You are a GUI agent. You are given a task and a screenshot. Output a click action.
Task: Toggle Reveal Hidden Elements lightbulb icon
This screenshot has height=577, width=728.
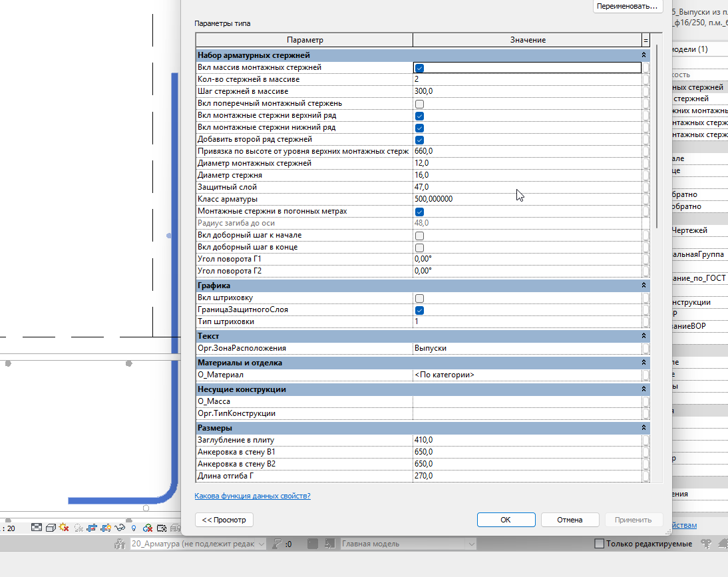pyautogui.click(x=134, y=528)
